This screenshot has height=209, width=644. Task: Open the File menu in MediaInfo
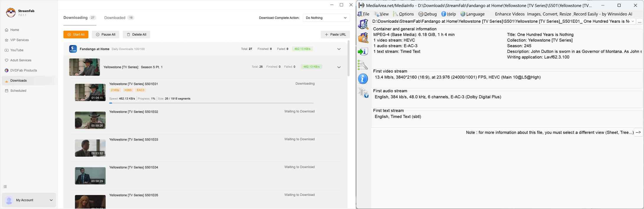(x=364, y=14)
